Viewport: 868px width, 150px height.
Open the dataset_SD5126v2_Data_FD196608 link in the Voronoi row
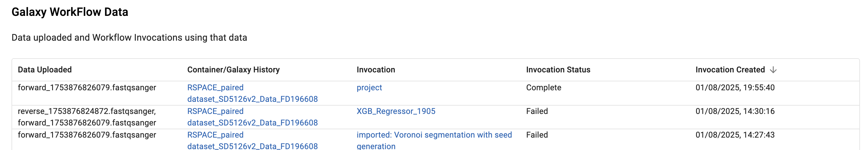coord(252,146)
